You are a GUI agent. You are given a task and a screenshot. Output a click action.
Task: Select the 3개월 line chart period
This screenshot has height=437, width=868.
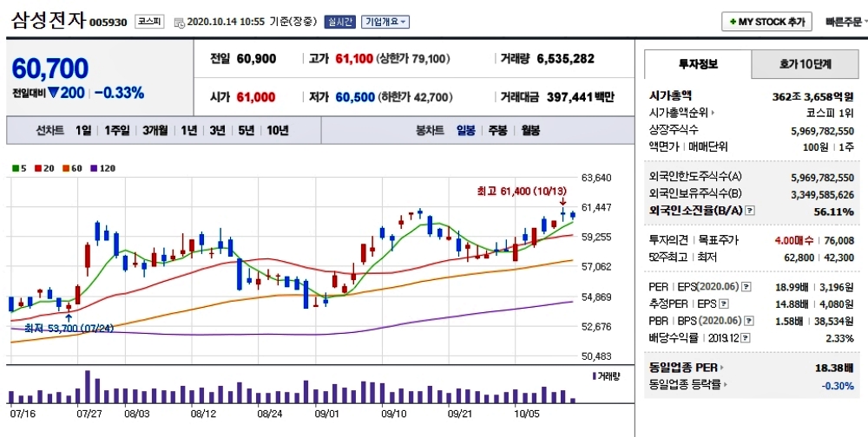coord(155,131)
